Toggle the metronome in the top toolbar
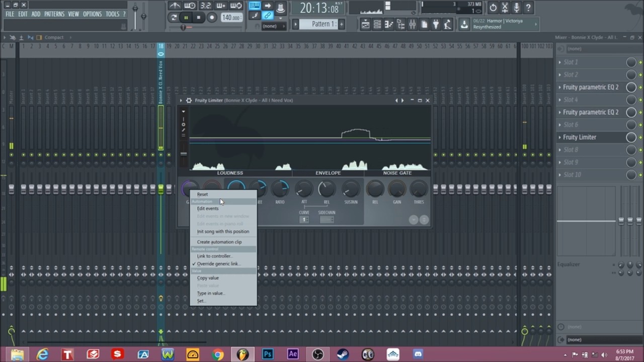Screen dimensions: 644x362 click(175, 6)
